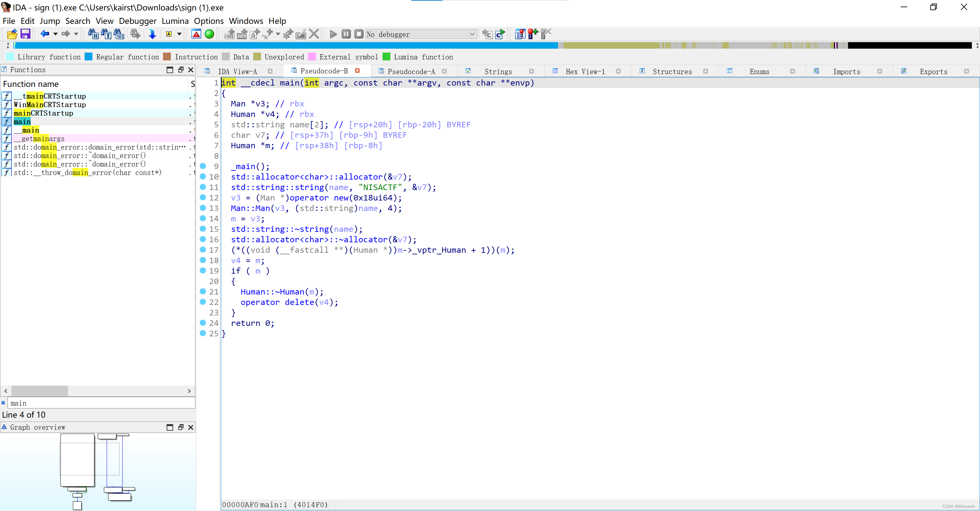Screen dimensions: 980x511
Task: Float the Functions panel via its undock button
Action: (x=181, y=70)
